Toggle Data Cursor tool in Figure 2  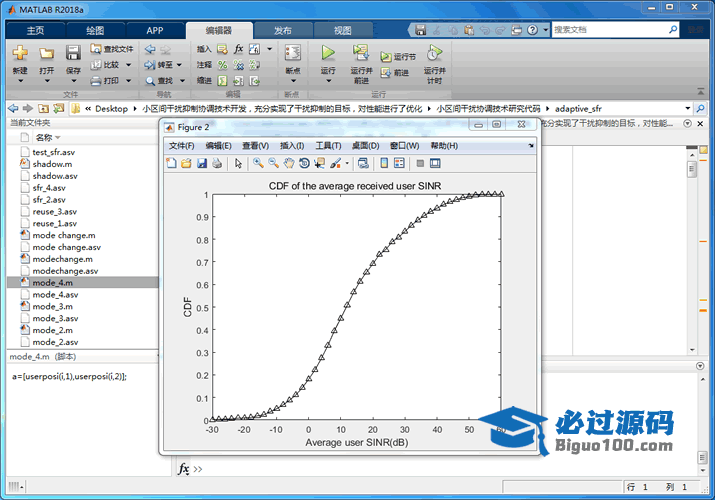320,163
